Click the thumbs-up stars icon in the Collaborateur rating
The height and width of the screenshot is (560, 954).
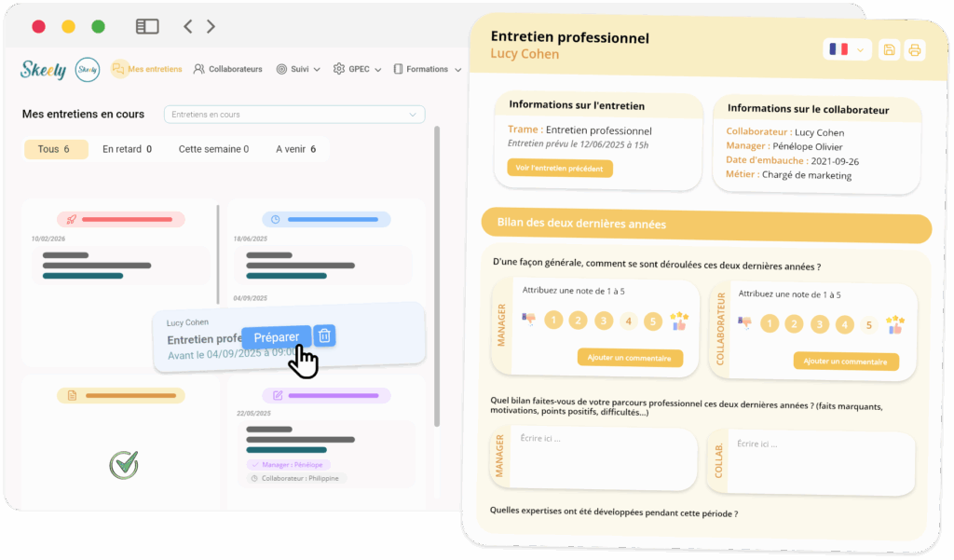tap(895, 324)
